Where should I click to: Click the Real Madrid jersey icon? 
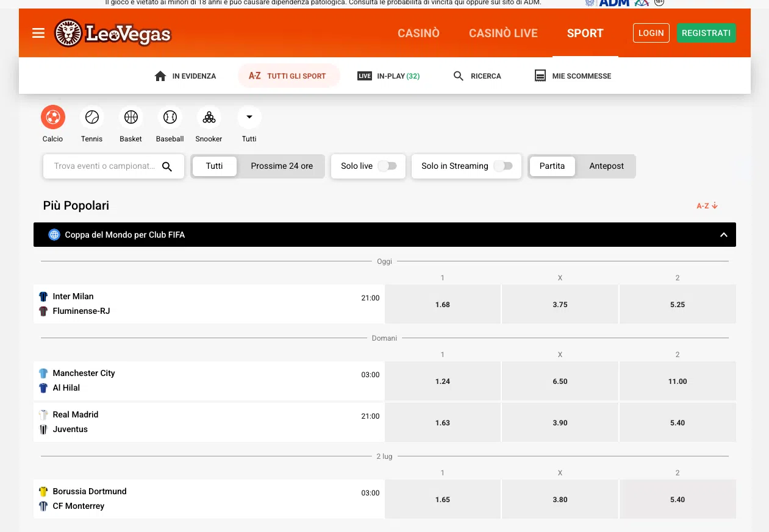point(43,415)
